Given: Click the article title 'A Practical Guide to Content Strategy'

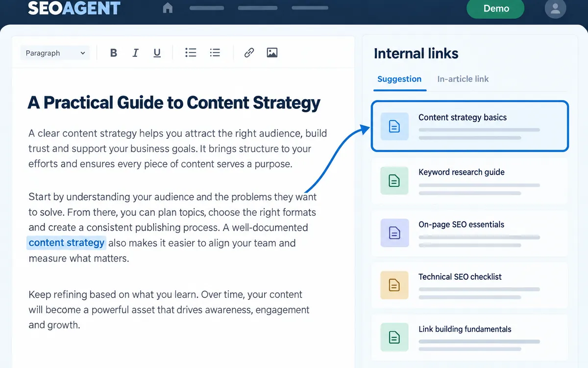Looking at the screenshot, I should pyautogui.click(x=174, y=103).
